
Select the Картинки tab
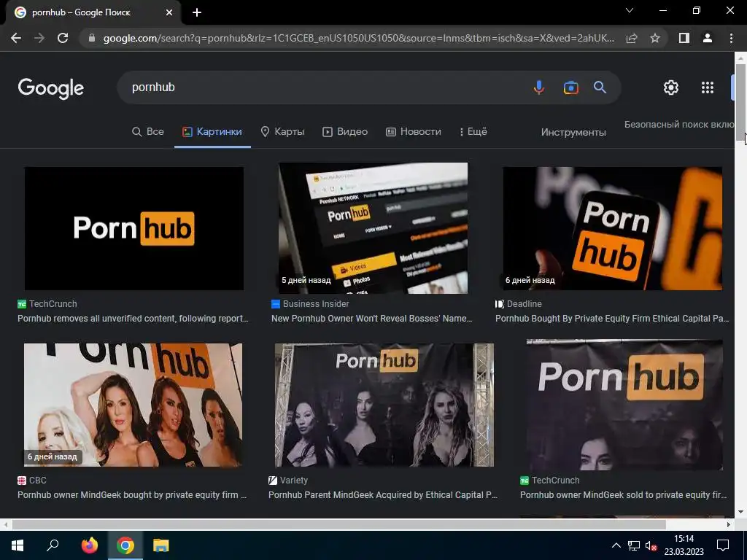tap(212, 132)
